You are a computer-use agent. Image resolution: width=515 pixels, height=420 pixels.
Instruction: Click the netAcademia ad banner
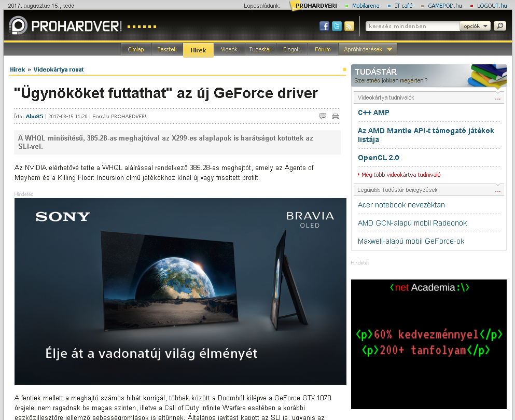click(428, 344)
